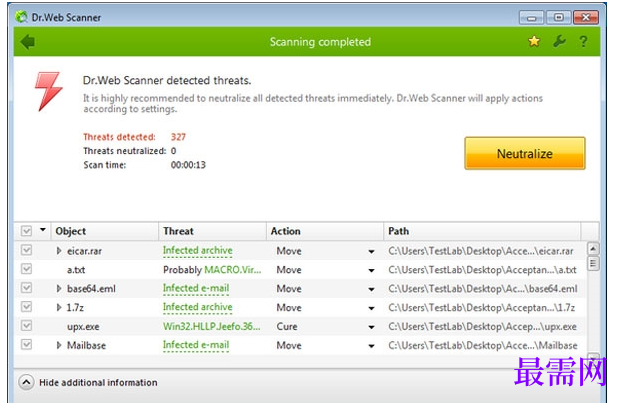Click the eicar.rar path cell
The width and height of the screenshot is (626, 403).
[x=481, y=251]
